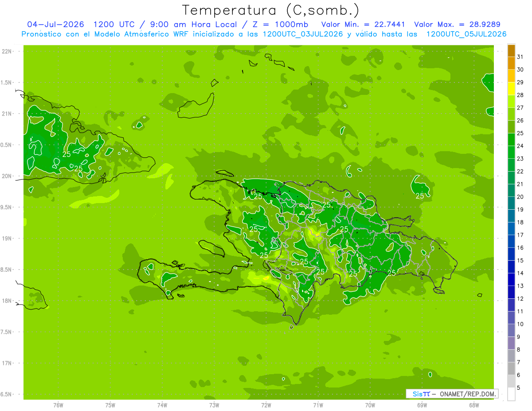Click longitude axis label '69W'
Image resolution: width=532 pixels, height=411 pixels.
point(422,405)
